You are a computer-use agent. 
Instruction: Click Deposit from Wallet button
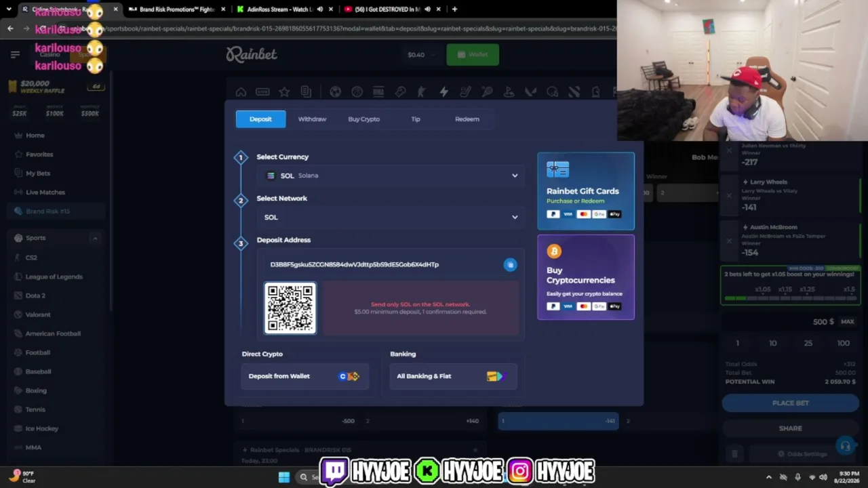point(305,376)
